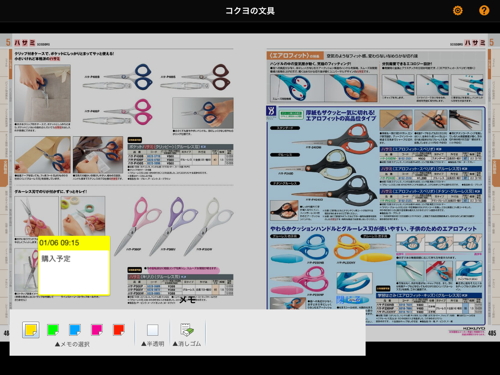The image size is (500, 375).
Task: Tap the black titanium Aerofit scissors image
Action: [x=333, y=192]
